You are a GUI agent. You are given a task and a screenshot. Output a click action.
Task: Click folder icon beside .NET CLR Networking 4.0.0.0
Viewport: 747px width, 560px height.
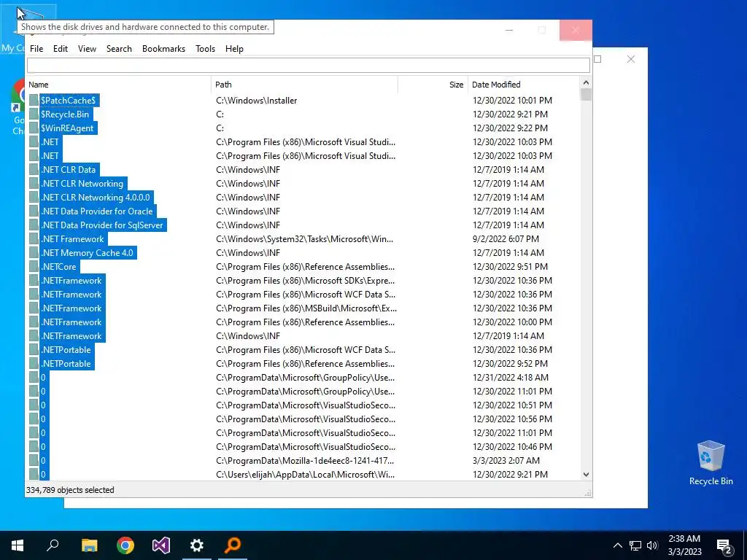coord(34,197)
